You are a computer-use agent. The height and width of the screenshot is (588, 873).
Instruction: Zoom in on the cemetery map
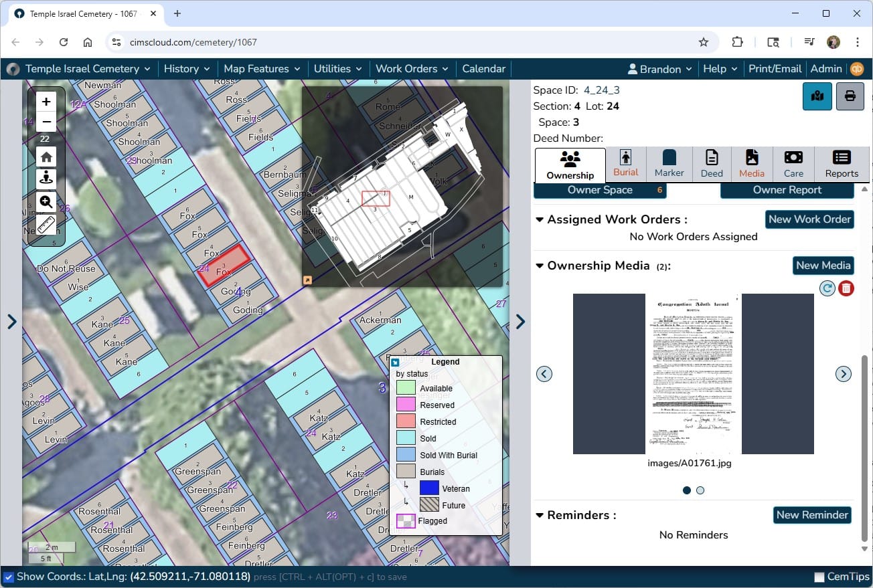46,102
